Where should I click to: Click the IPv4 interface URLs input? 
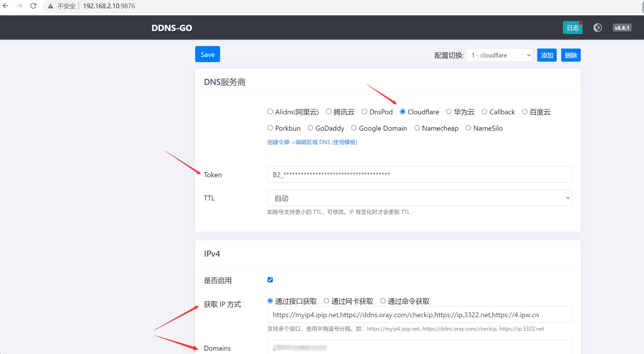(x=419, y=315)
